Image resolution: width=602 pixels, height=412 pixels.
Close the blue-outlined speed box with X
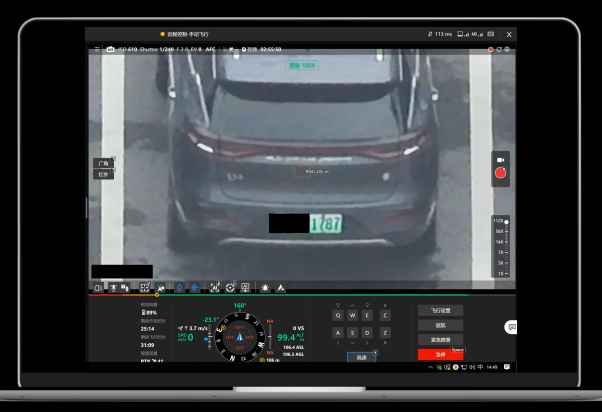tap(375, 352)
